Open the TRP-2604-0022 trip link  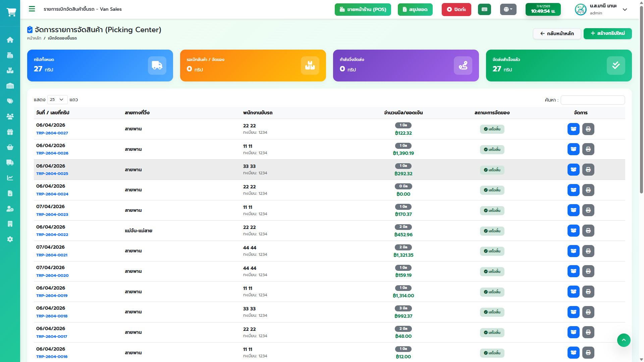click(52, 235)
